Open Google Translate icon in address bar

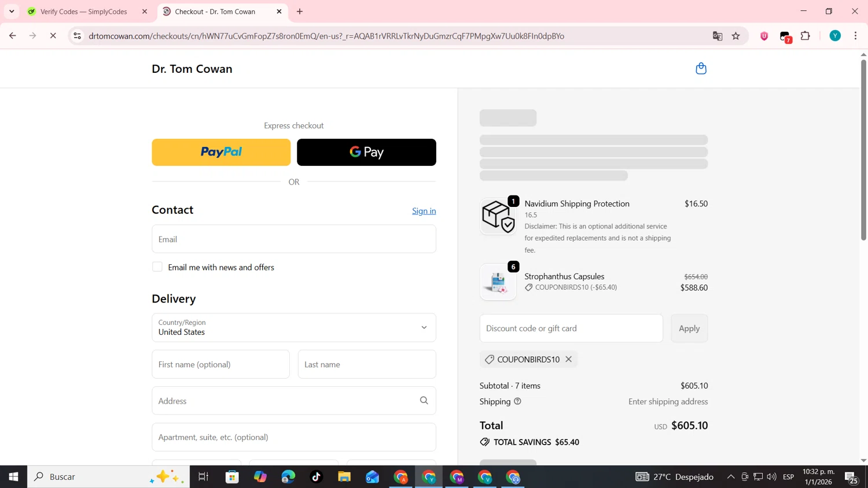point(718,36)
